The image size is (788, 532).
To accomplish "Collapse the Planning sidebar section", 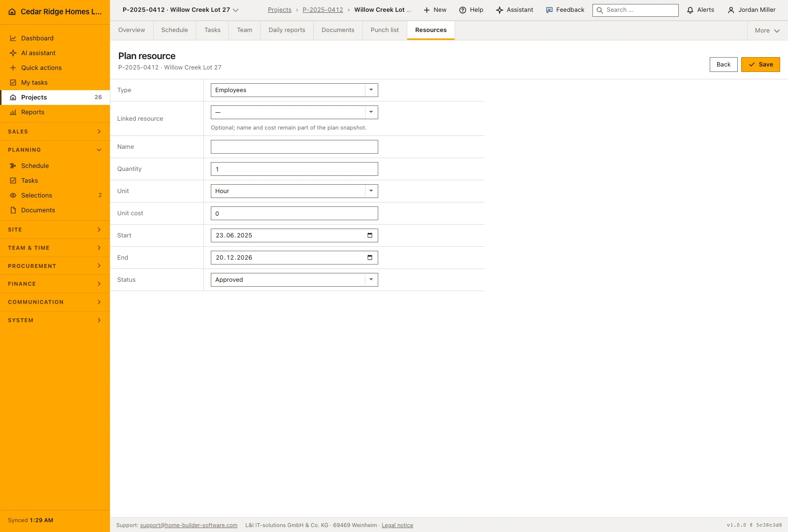I will [x=55, y=150].
